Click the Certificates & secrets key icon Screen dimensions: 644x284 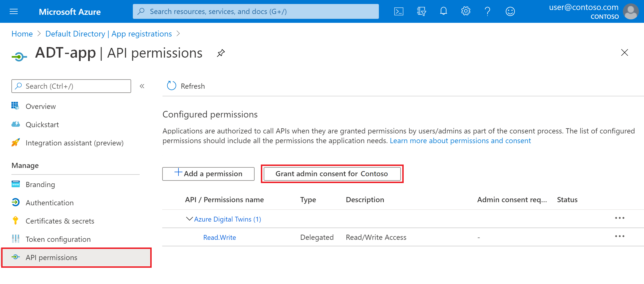15,220
